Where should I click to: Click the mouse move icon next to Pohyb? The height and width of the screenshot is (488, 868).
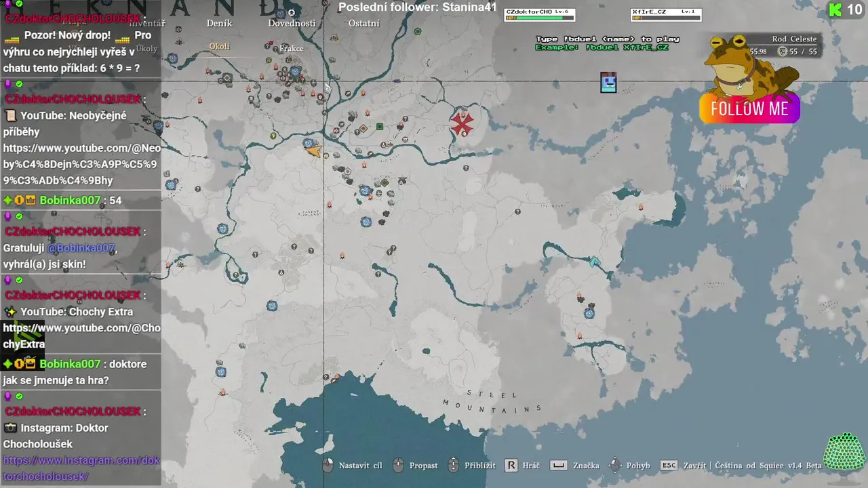click(615, 465)
